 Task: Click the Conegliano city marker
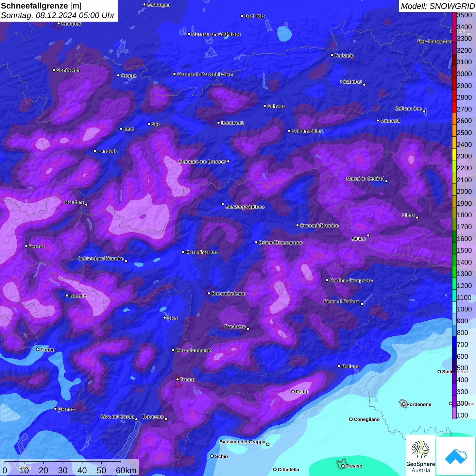pyautogui.click(x=351, y=419)
